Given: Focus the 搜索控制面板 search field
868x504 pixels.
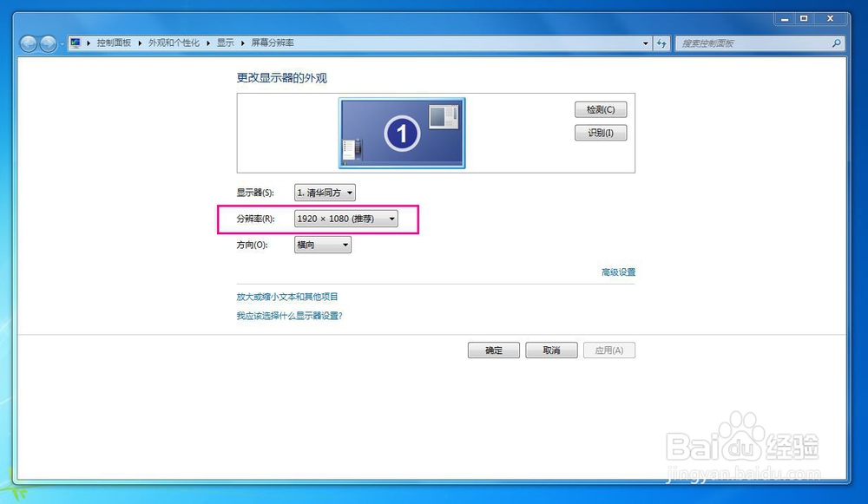Looking at the screenshot, I should (759, 43).
